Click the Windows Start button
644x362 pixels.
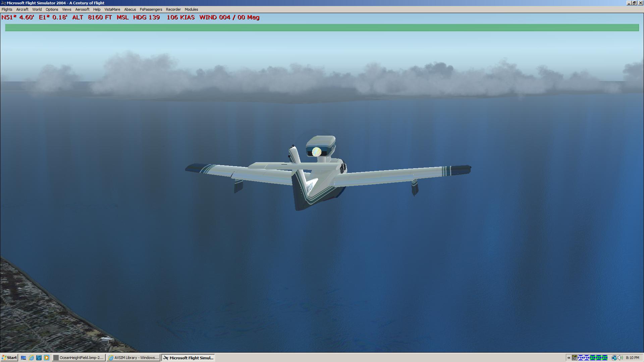(x=9, y=358)
